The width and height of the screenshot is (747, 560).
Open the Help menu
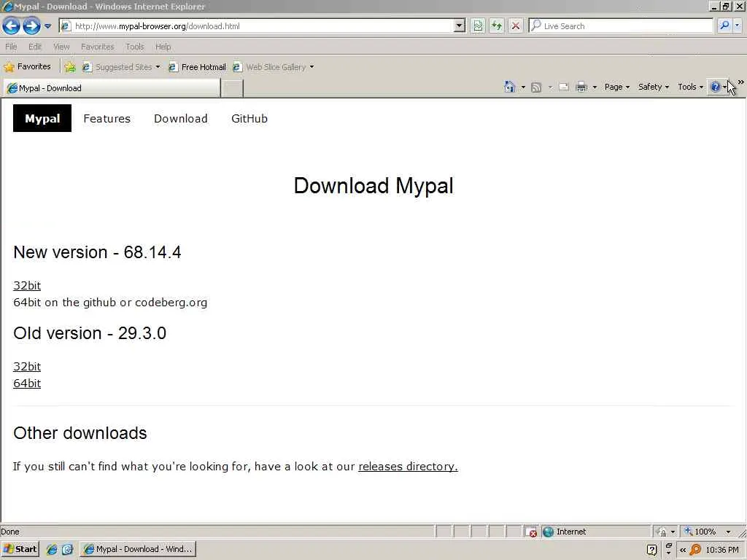[x=163, y=47]
